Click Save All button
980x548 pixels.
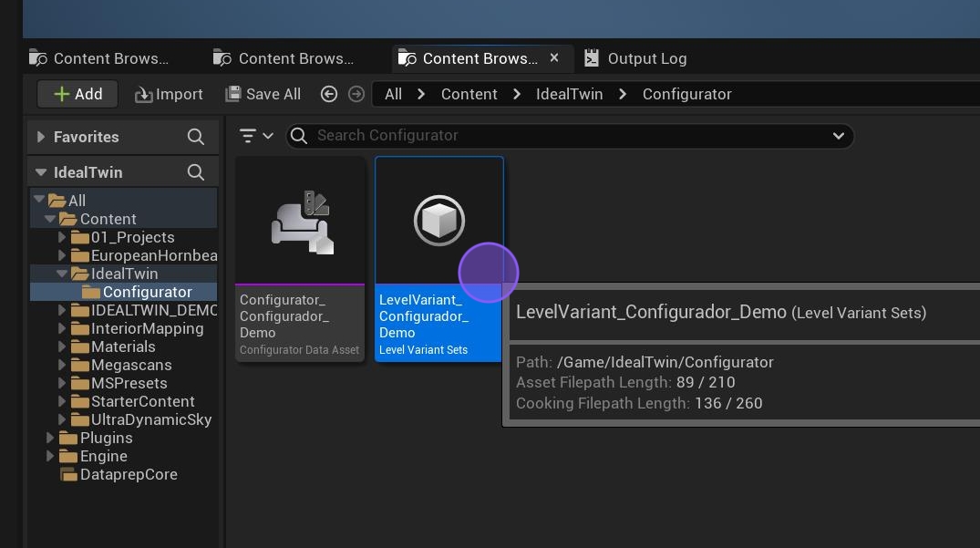point(263,94)
